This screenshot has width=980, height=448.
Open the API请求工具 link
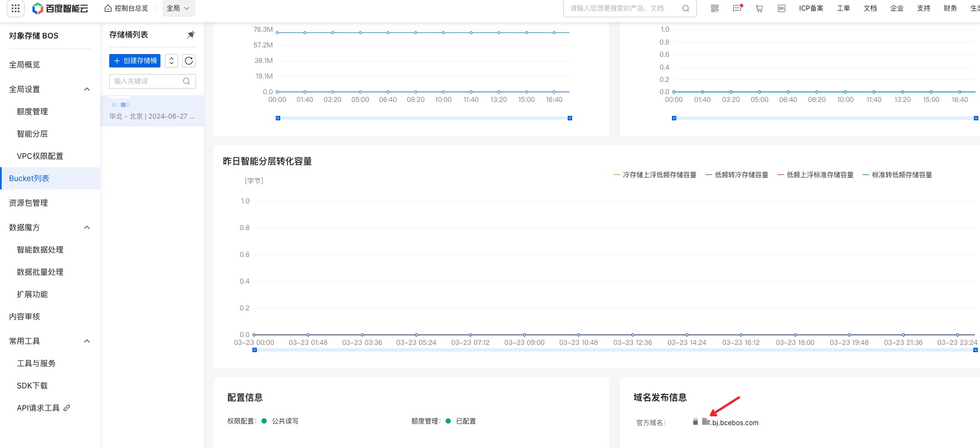43,408
